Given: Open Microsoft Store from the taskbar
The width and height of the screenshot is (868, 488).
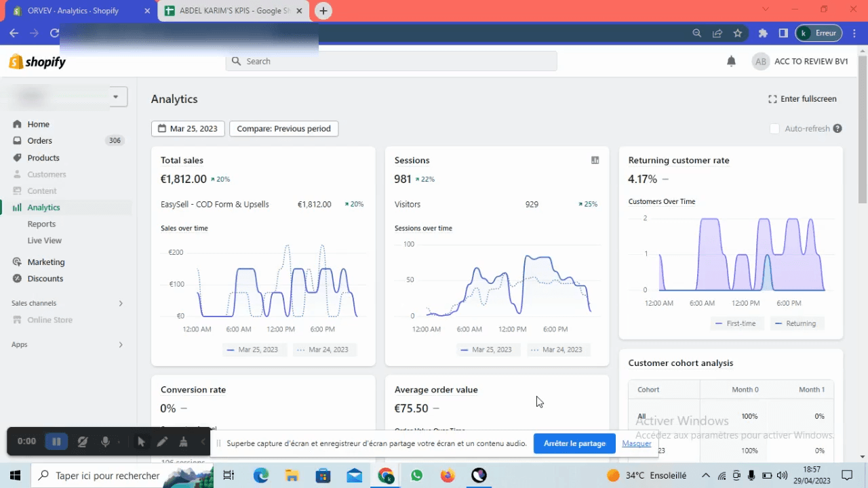Looking at the screenshot, I should pyautogui.click(x=323, y=475).
